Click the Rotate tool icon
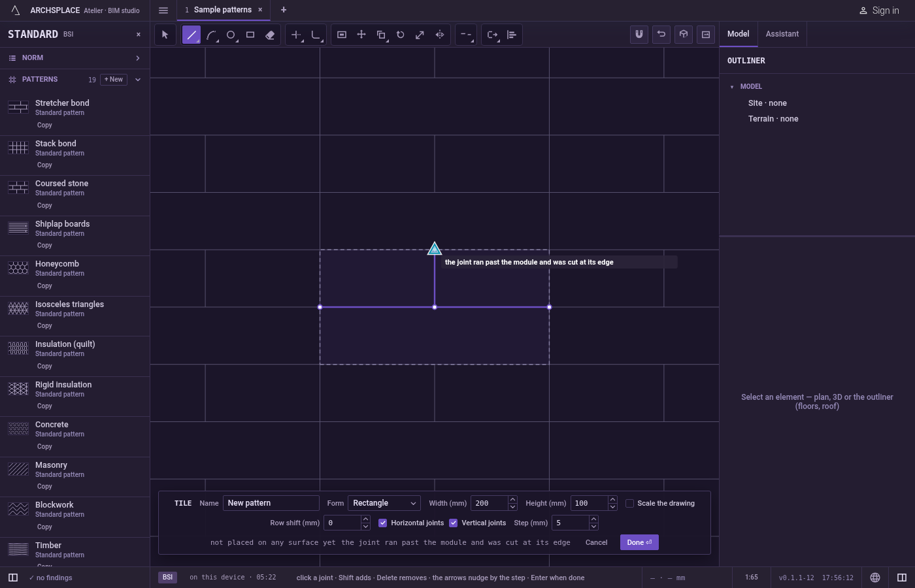Screen dimensions: 915x588 pos(401,35)
